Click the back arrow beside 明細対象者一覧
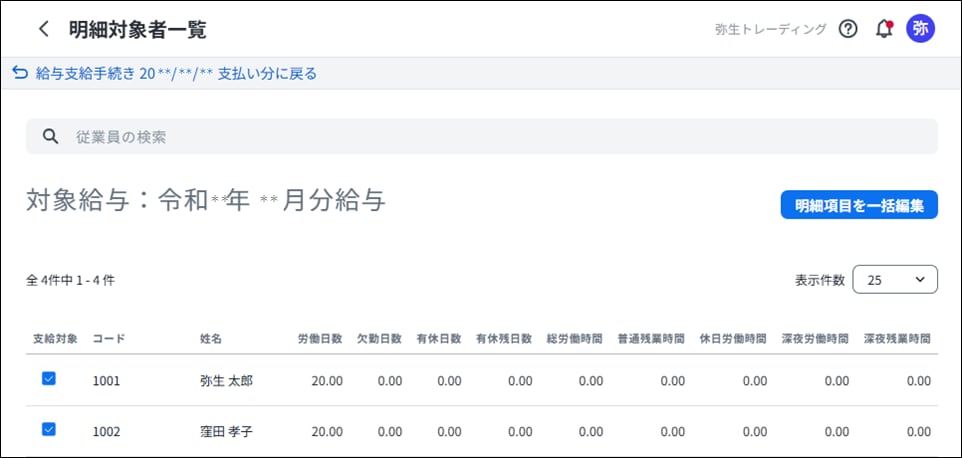The image size is (962, 458). coord(43,29)
